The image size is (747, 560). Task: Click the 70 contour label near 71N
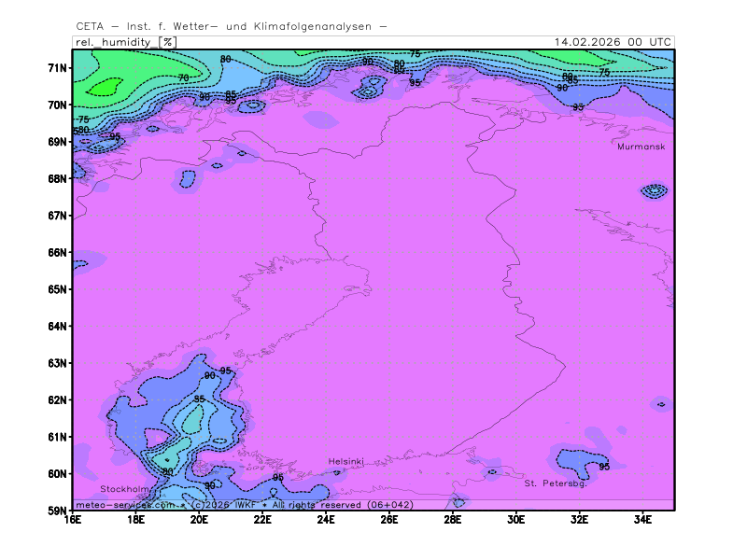pyautogui.click(x=183, y=77)
